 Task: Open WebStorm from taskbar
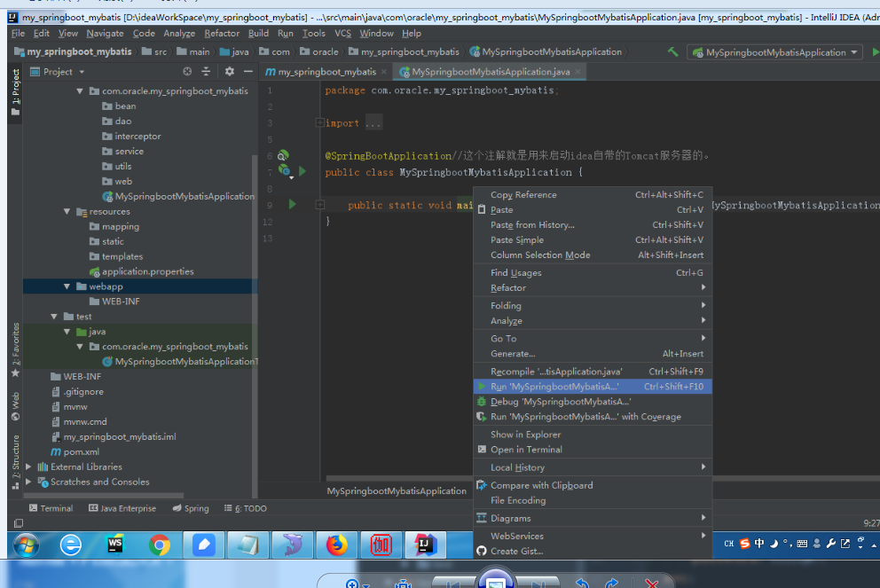point(115,545)
